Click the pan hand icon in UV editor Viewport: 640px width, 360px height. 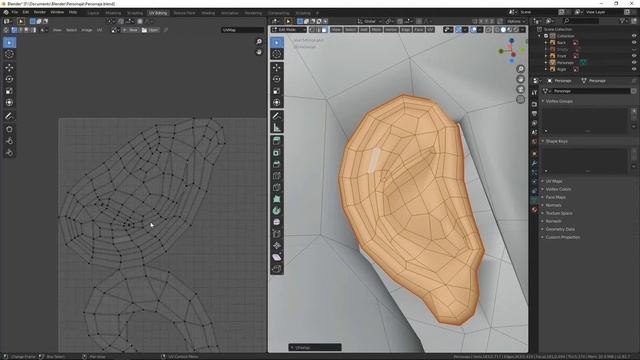coord(259,52)
